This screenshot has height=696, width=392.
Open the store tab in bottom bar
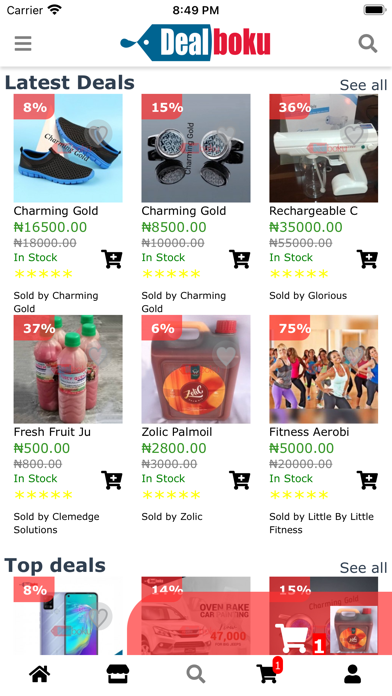coord(118,674)
